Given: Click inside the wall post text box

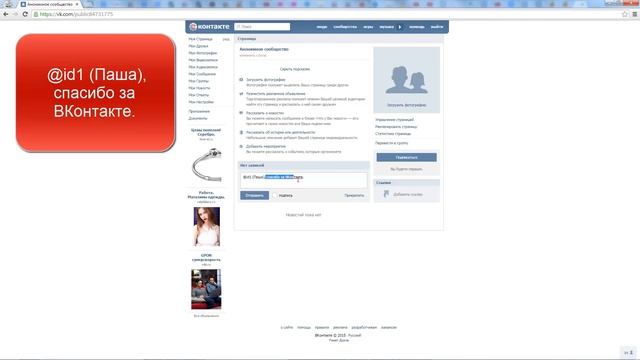Looking at the screenshot, I should (x=303, y=180).
